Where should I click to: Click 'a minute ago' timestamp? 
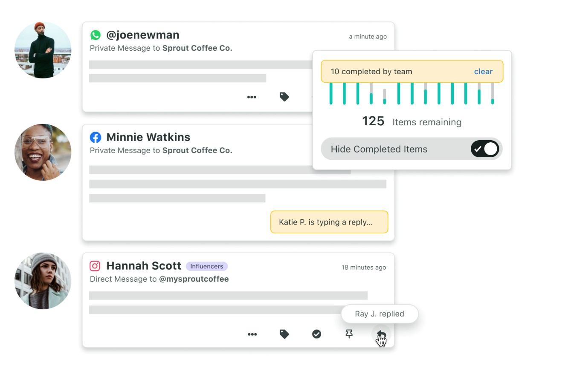pos(368,37)
